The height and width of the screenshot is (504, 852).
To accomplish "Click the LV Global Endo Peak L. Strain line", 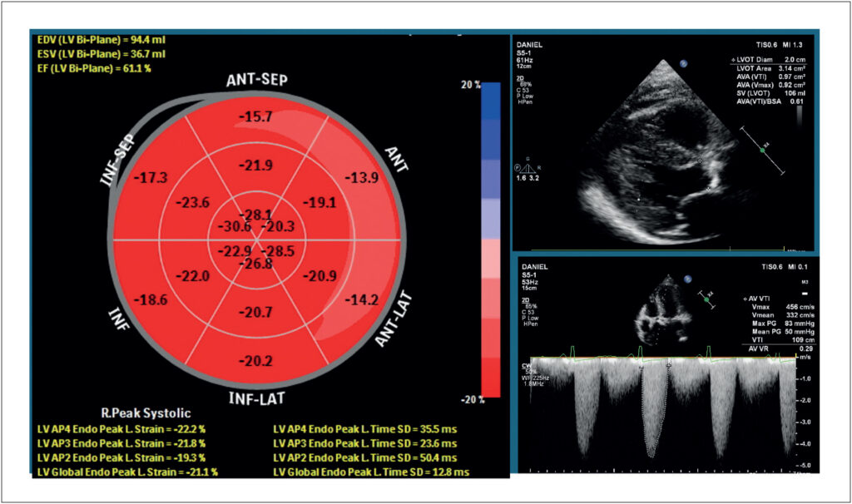I will (x=127, y=472).
